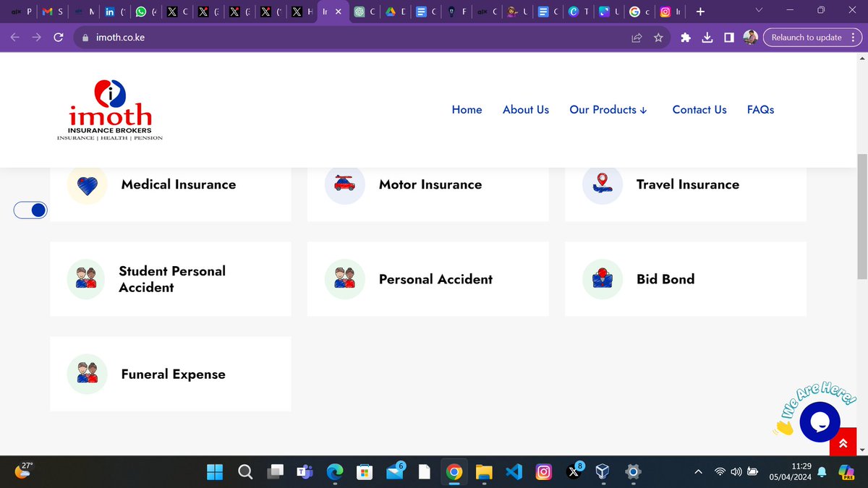Click the page vertical scrollbar thumb
Screen dimensions: 868x488
point(861,217)
